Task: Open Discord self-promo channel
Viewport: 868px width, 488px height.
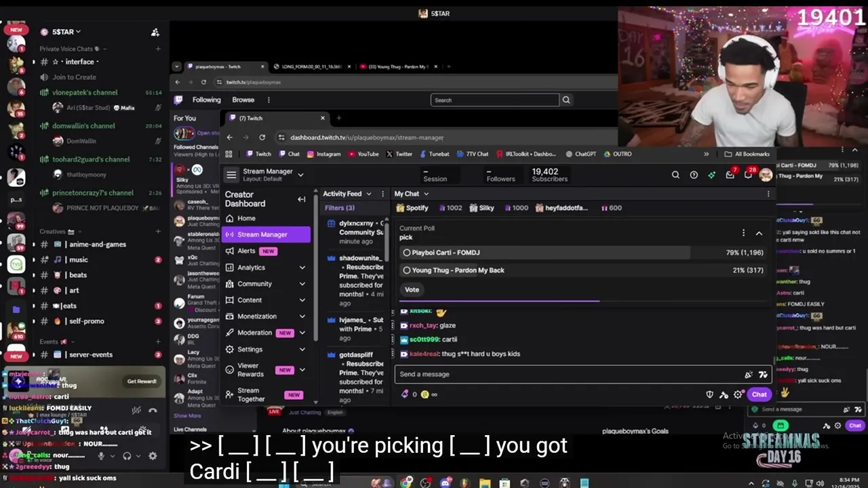Action: click(86, 321)
